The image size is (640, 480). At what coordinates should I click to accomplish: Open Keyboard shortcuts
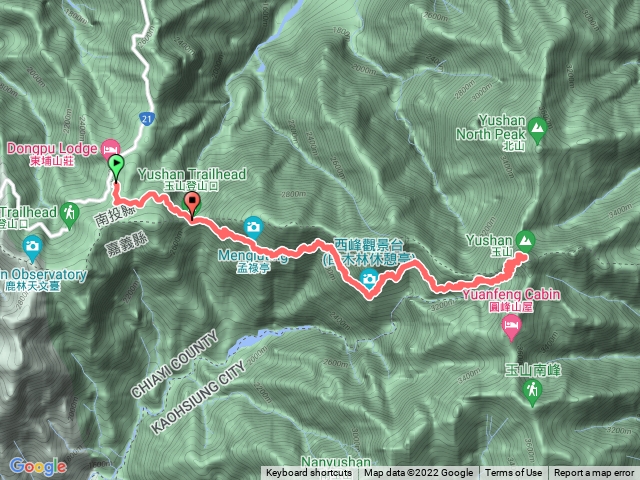[x=309, y=473]
